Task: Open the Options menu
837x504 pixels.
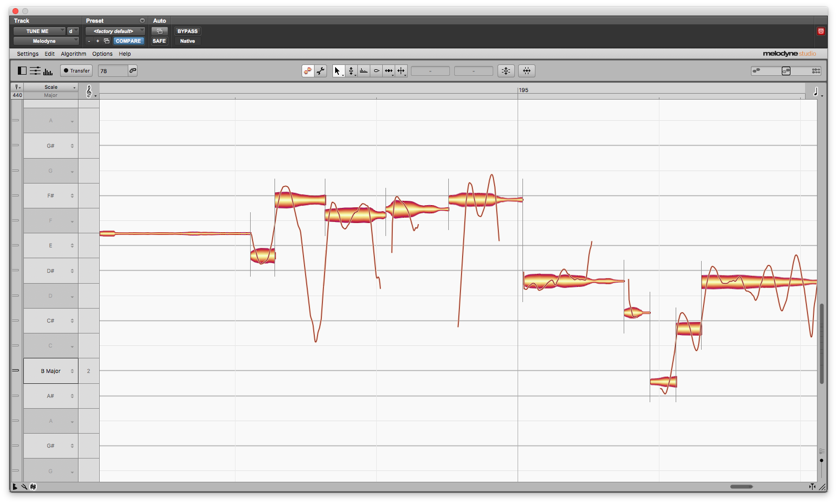Action: 102,54
